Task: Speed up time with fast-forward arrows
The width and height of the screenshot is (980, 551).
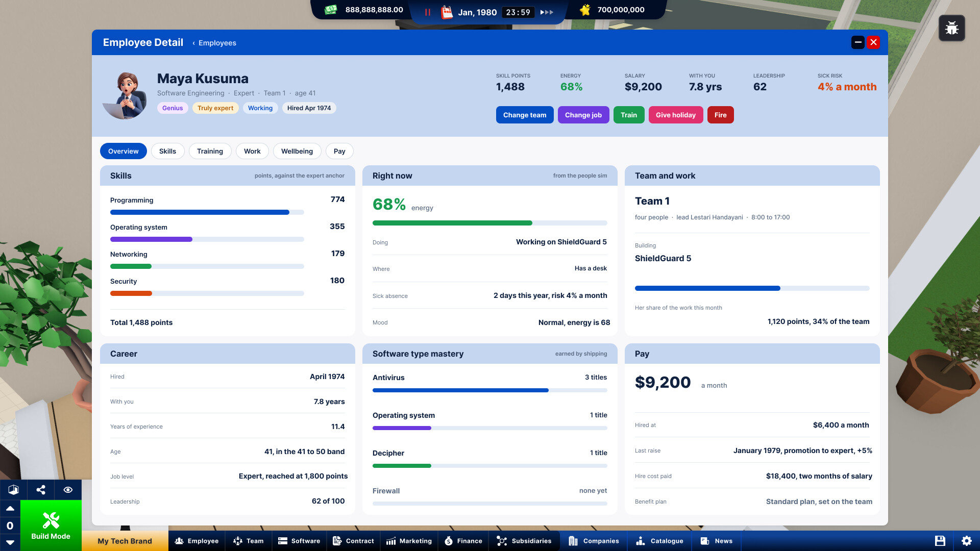Action: pos(547,12)
